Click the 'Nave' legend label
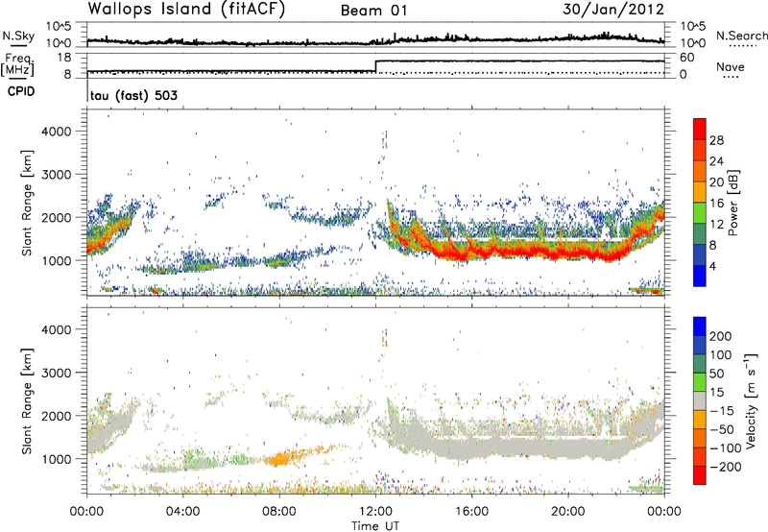The width and height of the screenshot is (768, 532). click(730, 67)
